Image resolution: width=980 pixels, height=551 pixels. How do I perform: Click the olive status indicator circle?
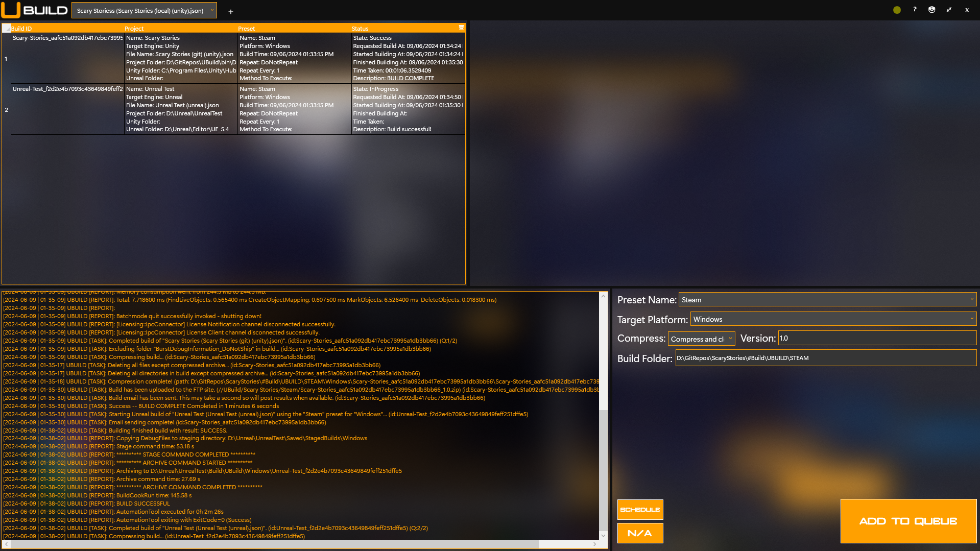[x=897, y=10]
